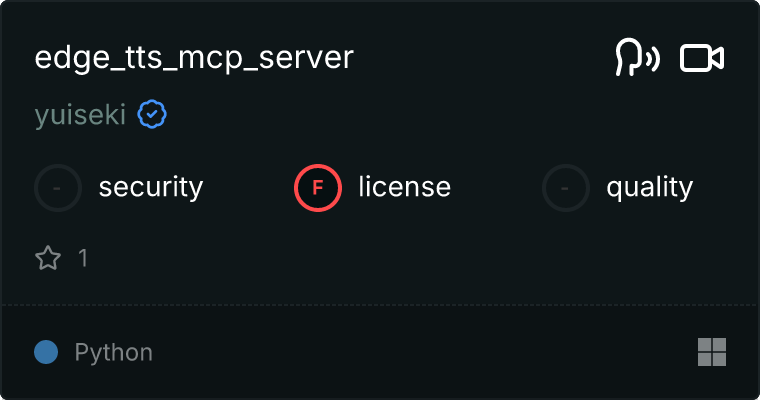Click the blue Python language color dot
Screen dimensions: 760x400
point(46,352)
